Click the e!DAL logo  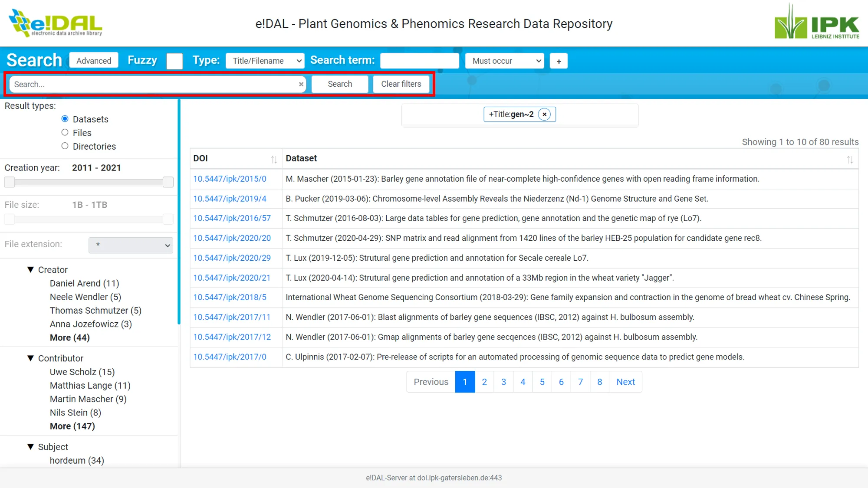pyautogui.click(x=56, y=23)
